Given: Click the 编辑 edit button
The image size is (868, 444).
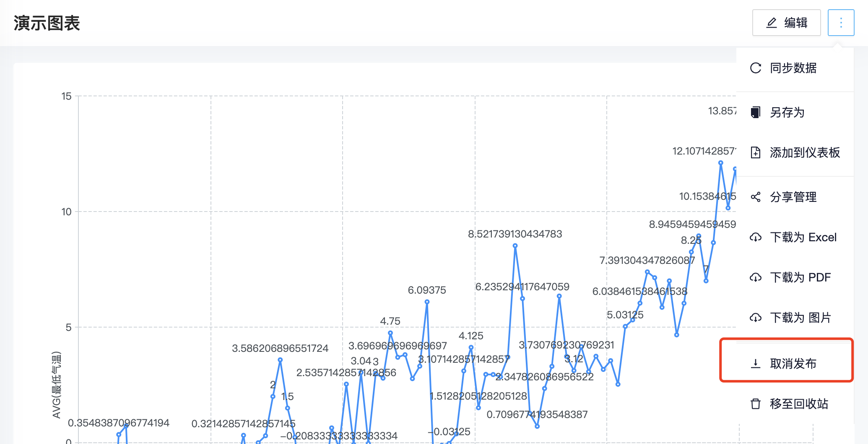Looking at the screenshot, I should click(786, 23).
